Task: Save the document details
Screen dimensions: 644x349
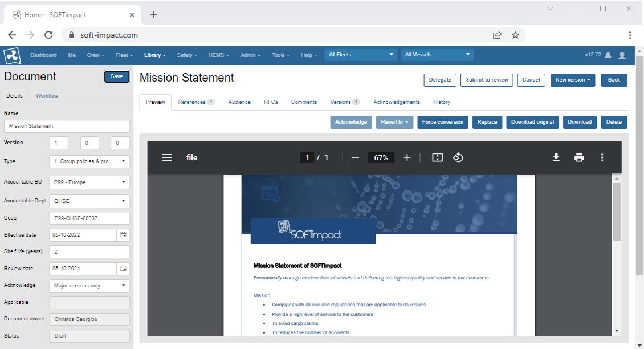Action: click(x=117, y=76)
